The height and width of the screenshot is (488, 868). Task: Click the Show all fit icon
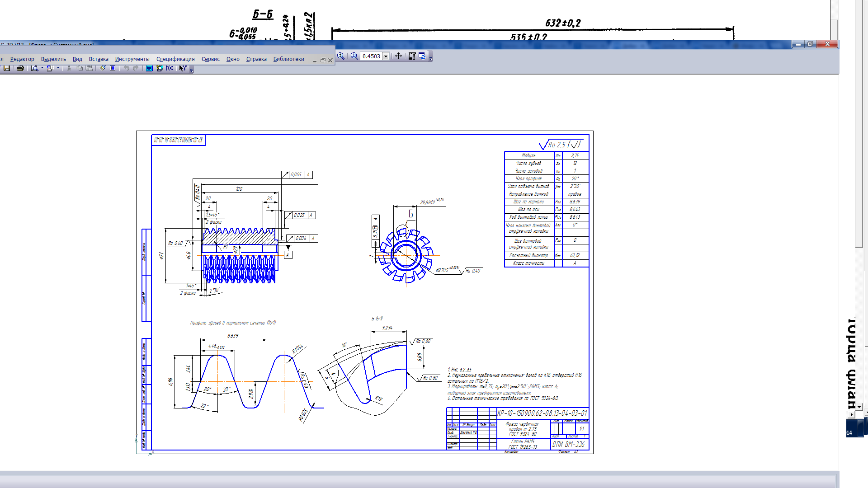coord(412,56)
